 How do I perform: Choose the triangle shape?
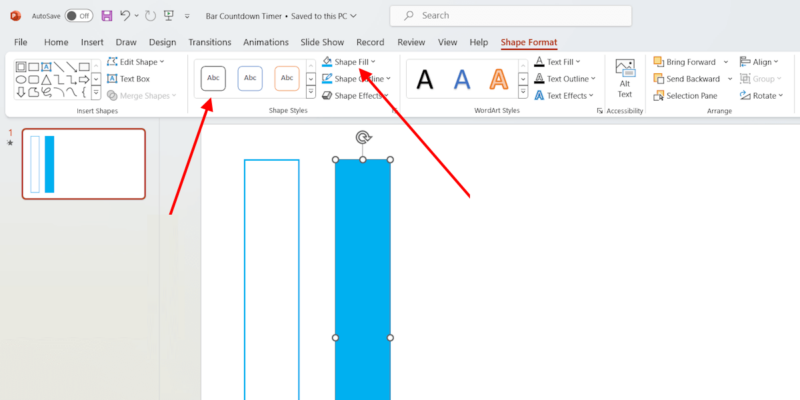pyautogui.click(x=46, y=80)
